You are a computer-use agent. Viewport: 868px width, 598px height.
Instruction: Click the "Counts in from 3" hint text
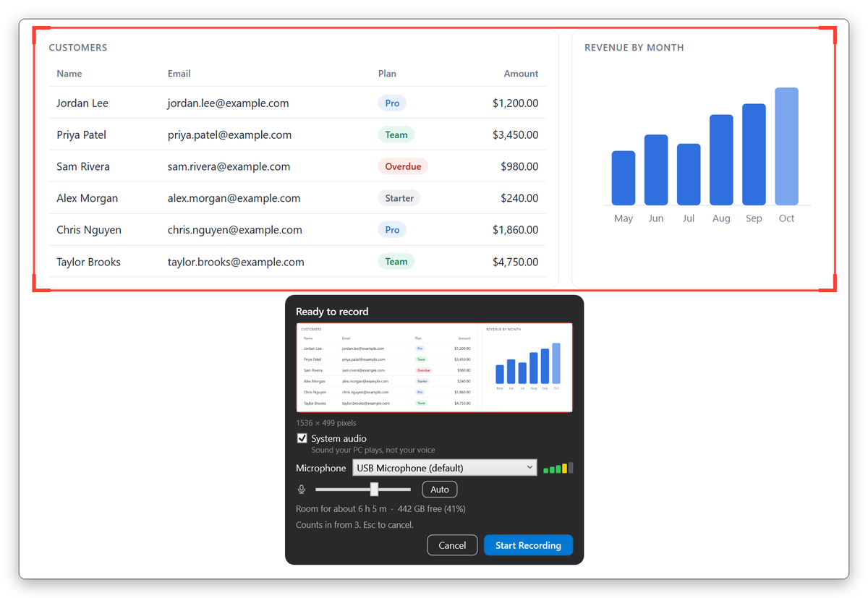(x=354, y=524)
